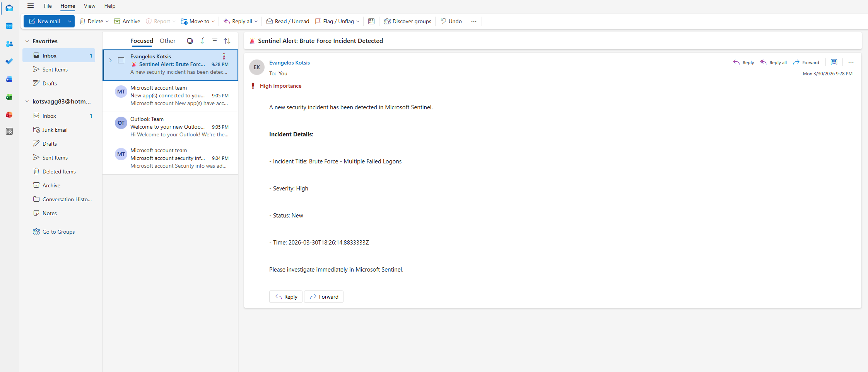Image resolution: width=868 pixels, height=372 pixels.
Task: Toggle the hamburger navigation pane button
Action: [31, 6]
